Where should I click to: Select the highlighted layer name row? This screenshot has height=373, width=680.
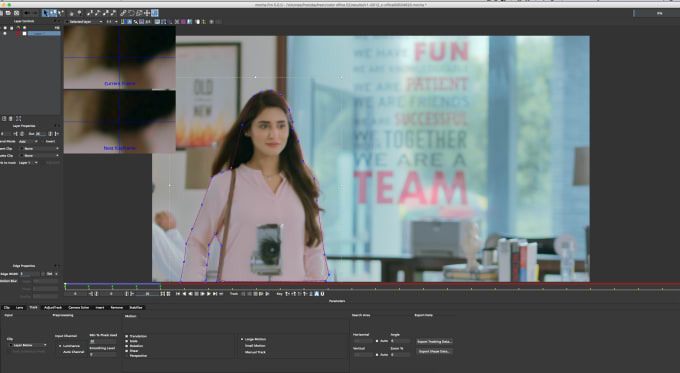click(x=44, y=33)
